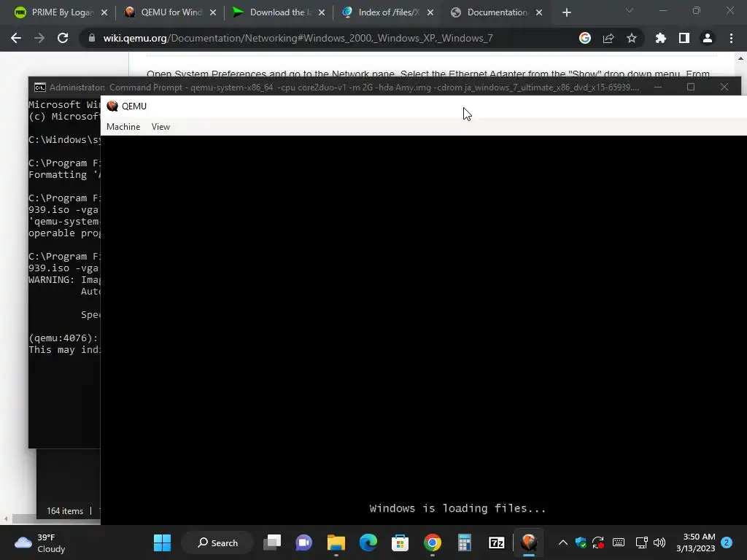Open Chrome three-dot menu
Image resolution: width=747 pixels, height=560 pixels.
pyautogui.click(x=731, y=38)
